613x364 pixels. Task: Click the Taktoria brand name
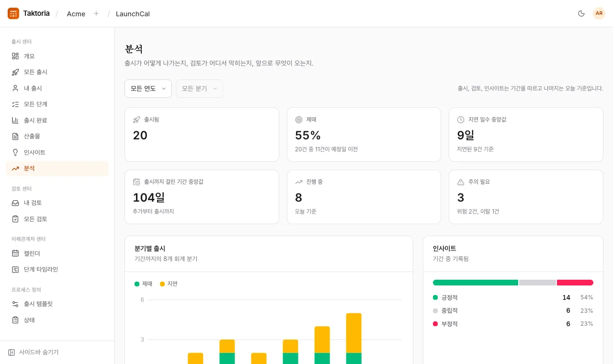click(x=36, y=13)
